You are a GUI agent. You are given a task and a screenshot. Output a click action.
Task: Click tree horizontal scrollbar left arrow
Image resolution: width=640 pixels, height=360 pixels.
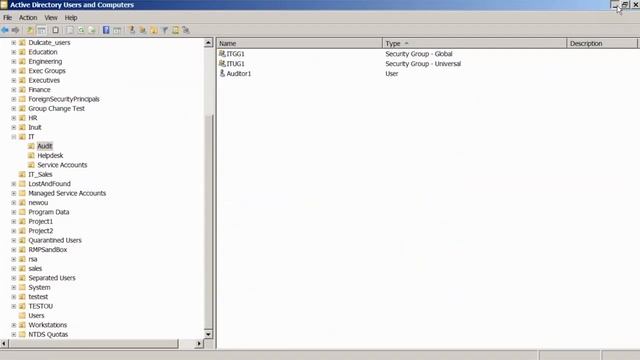click(x=4, y=344)
